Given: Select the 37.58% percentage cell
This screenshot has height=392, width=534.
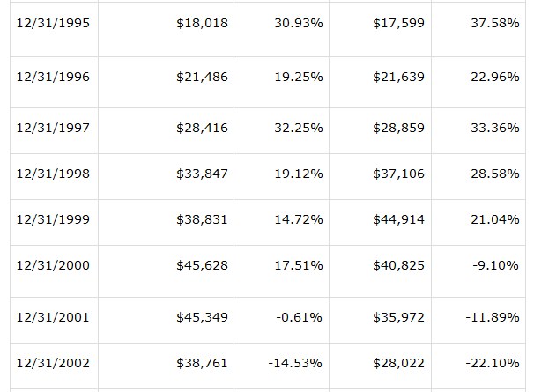Looking at the screenshot, I should [x=494, y=23].
